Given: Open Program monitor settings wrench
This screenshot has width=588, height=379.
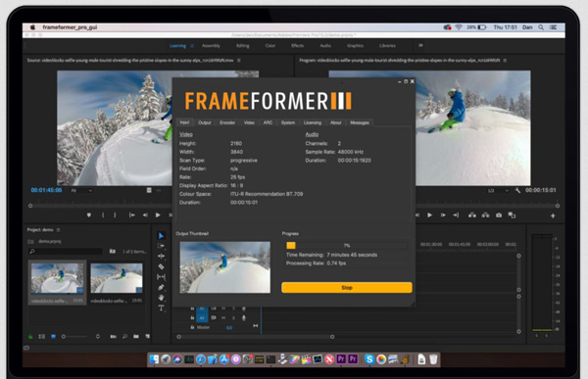Looking at the screenshot, I should 517,190.
